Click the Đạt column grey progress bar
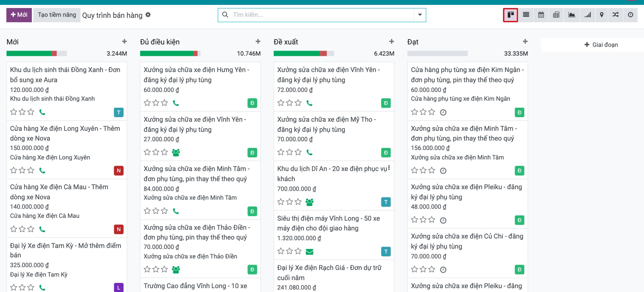The height and width of the screenshot is (292, 644). click(x=437, y=54)
